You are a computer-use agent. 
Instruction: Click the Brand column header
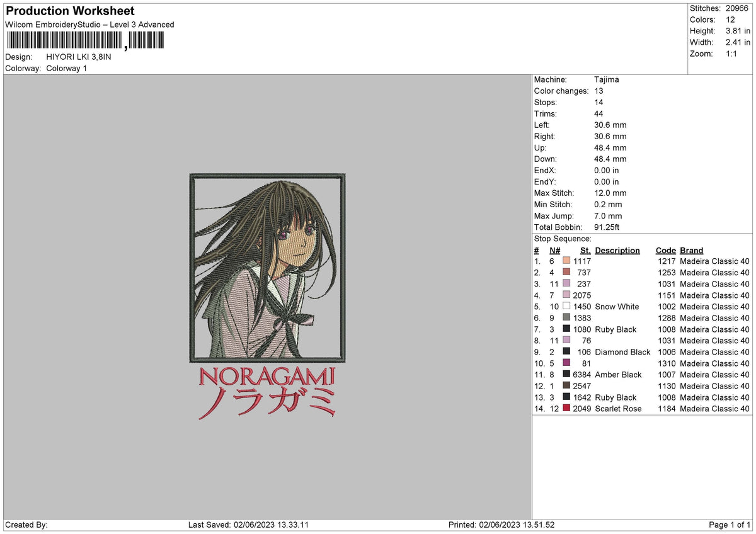tap(691, 250)
